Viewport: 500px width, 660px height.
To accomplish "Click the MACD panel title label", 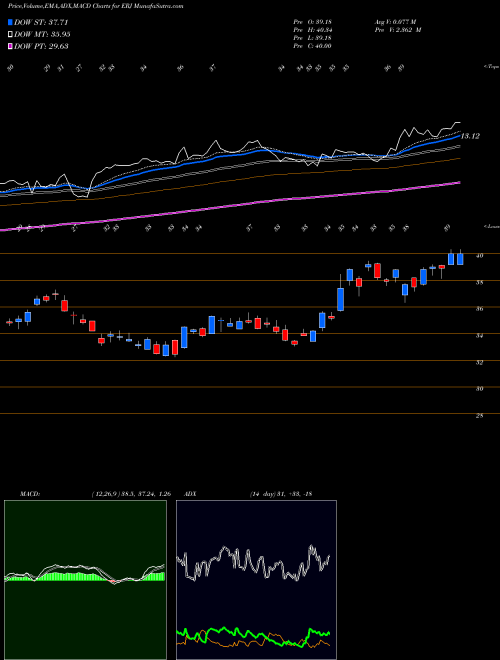I will [30, 494].
